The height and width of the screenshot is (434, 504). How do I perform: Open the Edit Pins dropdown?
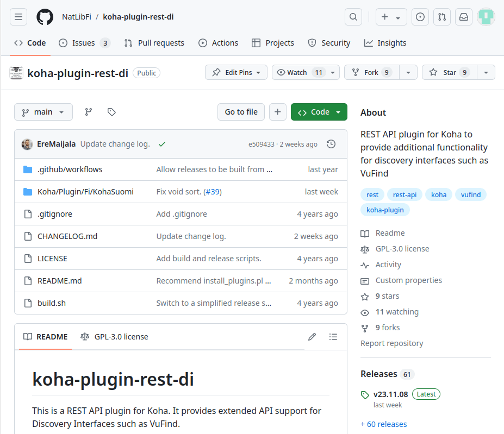(237, 72)
